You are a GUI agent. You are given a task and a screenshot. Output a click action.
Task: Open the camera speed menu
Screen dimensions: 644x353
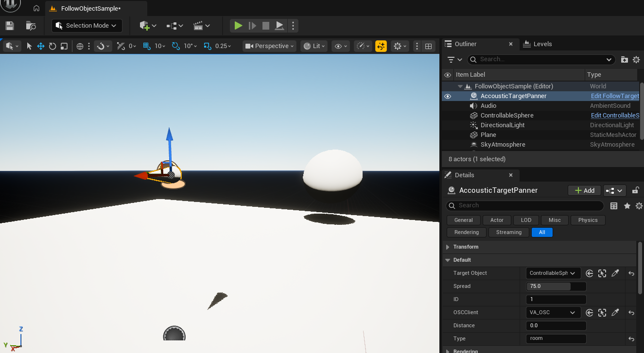click(x=363, y=46)
